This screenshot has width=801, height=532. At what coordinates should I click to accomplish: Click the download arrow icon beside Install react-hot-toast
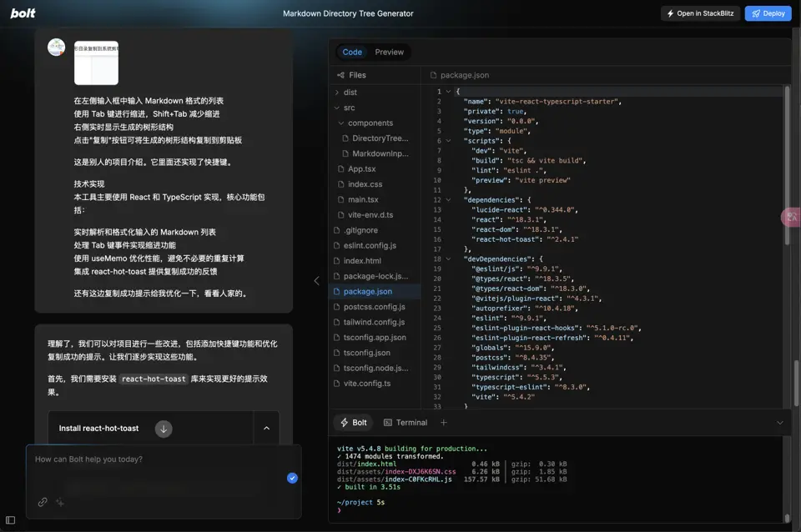(x=164, y=429)
